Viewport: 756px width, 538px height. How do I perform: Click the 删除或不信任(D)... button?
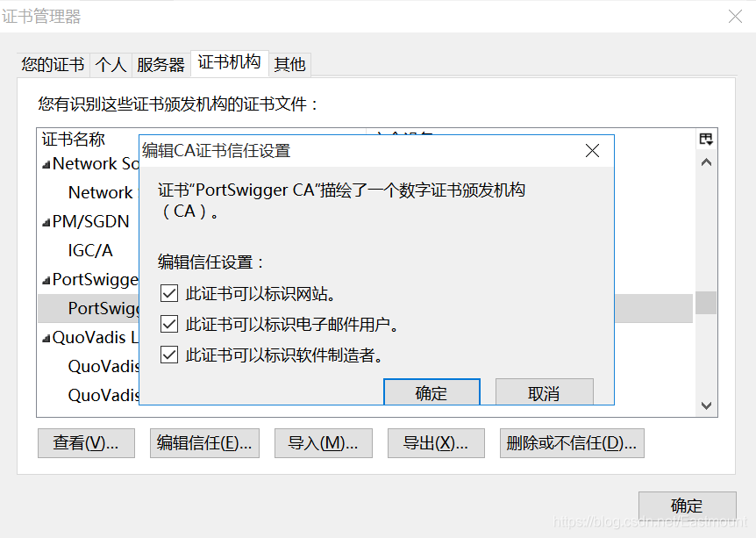click(572, 443)
